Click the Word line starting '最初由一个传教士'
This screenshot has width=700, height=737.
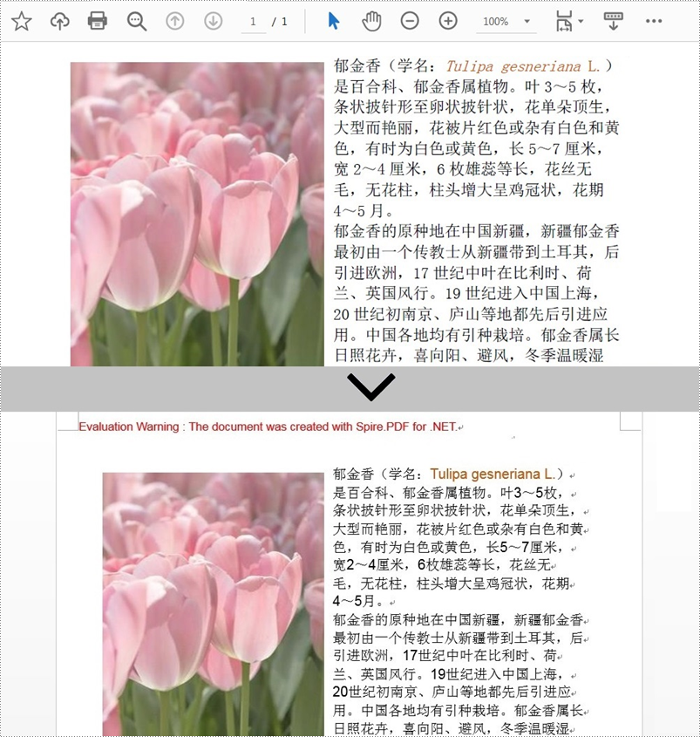coord(458,638)
